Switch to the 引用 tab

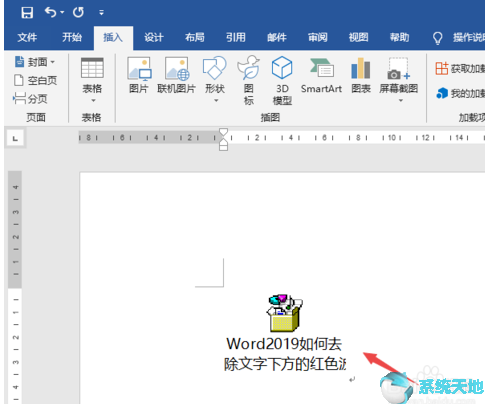point(236,37)
